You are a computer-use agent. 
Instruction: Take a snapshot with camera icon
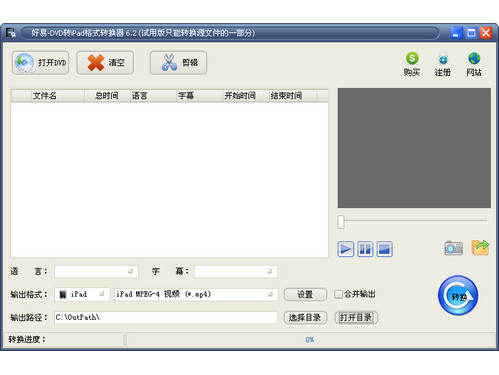point(454,248)
